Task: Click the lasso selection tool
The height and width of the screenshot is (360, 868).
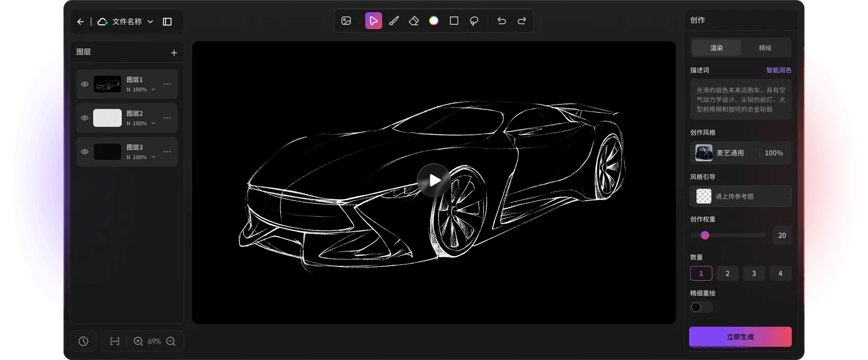Action: pyautogui.click(x=474, y=21)
